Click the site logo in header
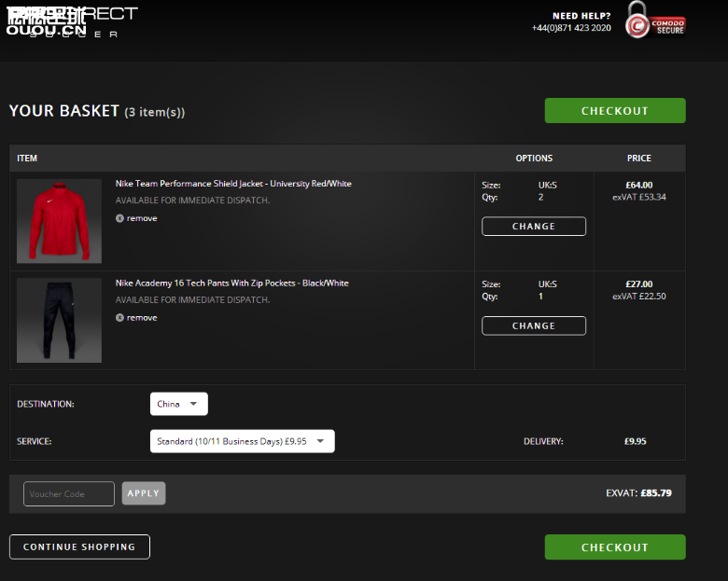Image resolution: width=728 pixels, height=581 pixels. pos(72,21)
